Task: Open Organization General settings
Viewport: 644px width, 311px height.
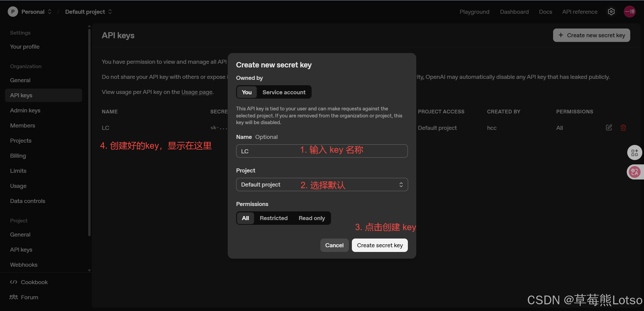Action: coord(20,80)
